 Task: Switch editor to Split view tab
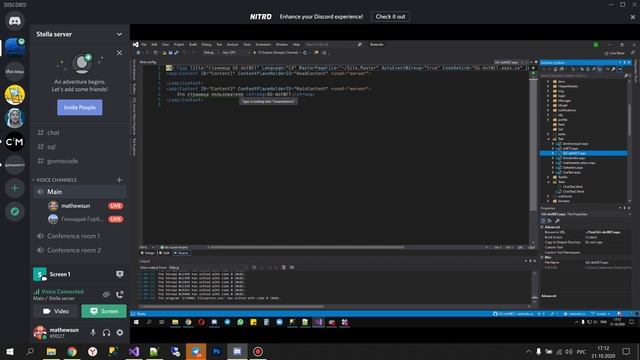pyautogui.click(x=164, y=253)
